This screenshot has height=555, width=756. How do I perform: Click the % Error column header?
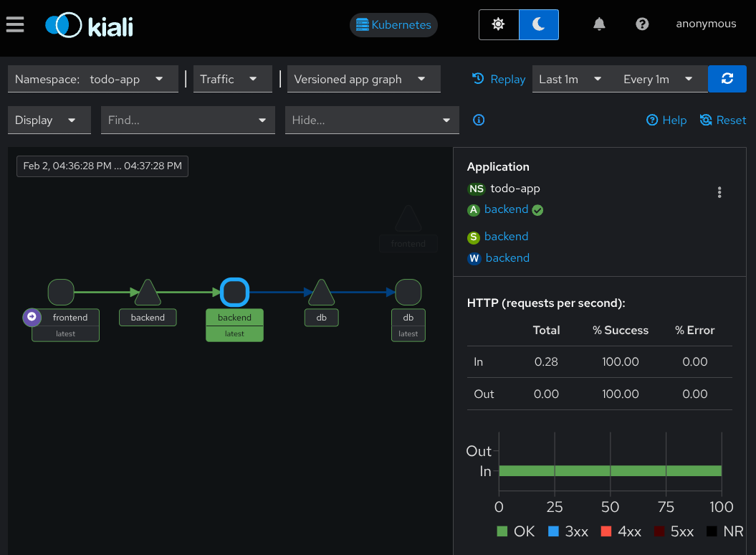tap(694, 330)
